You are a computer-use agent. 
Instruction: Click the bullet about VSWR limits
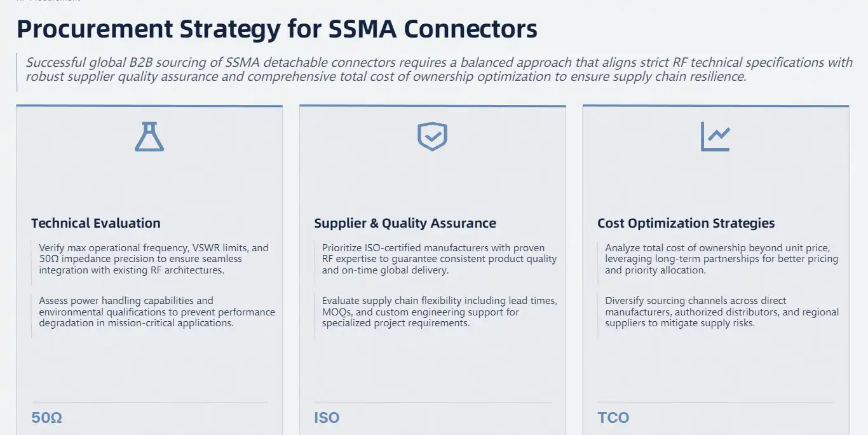(154, 259)
